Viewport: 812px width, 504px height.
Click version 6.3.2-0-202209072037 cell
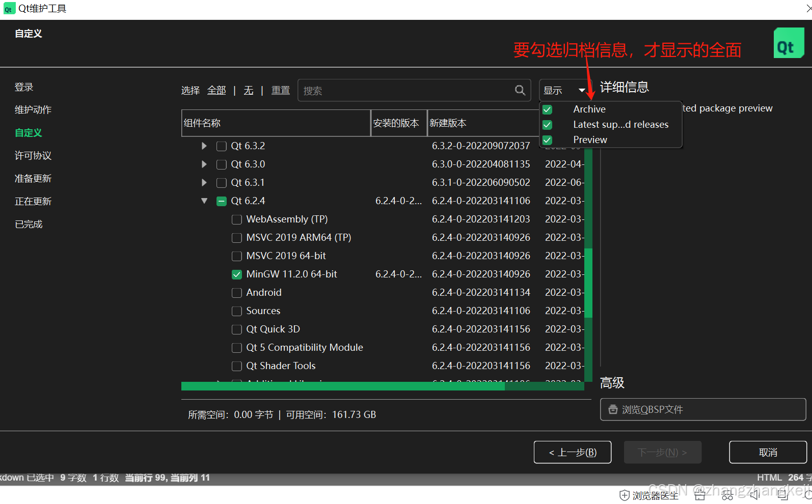pos(481,146)
